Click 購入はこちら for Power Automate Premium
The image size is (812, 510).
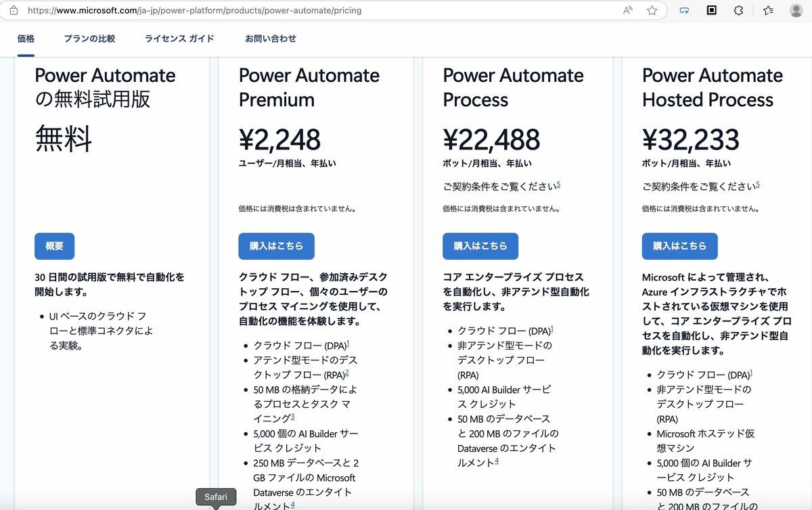[x=276, y=246]
